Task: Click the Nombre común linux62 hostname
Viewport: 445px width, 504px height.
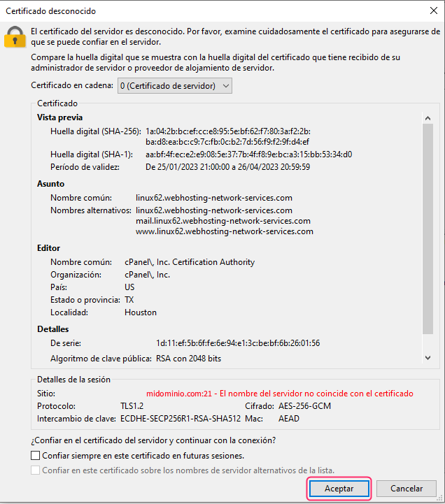Action: click(x=214, y=198)
